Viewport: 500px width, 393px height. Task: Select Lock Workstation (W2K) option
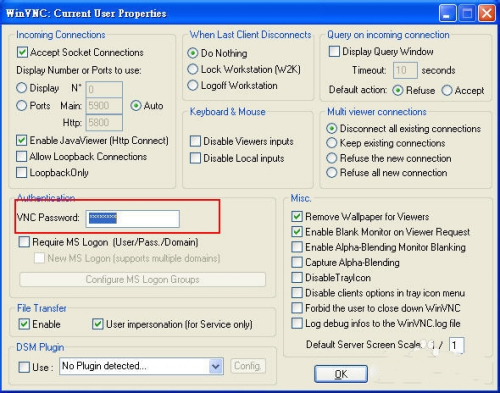click(x=193, y=69)
